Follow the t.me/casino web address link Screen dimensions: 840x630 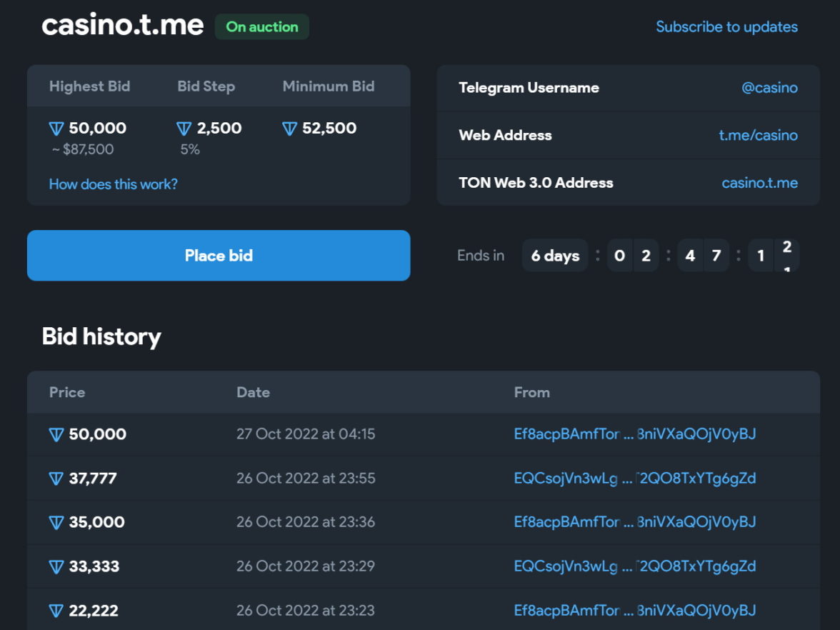(x=758, y=135)
